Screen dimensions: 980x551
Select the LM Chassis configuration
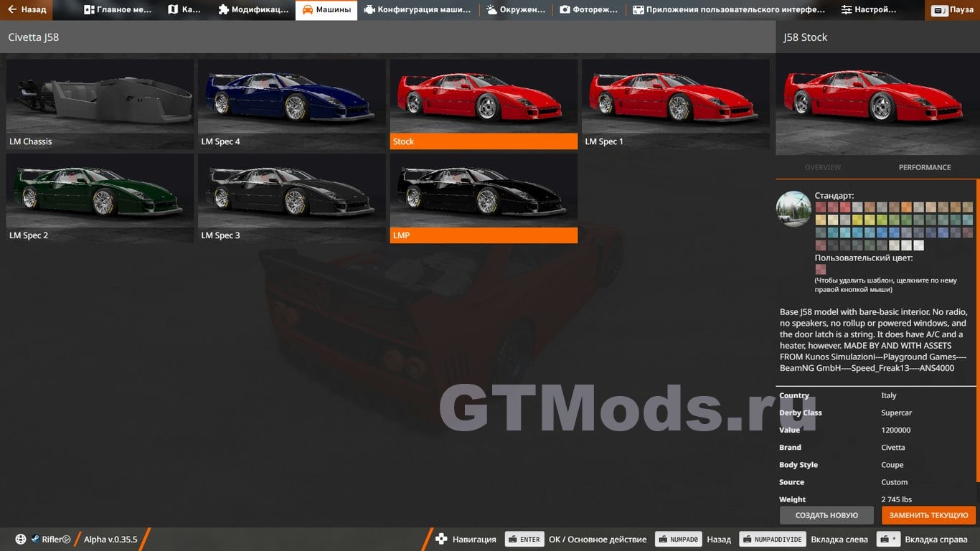click(x=100, y=104)
